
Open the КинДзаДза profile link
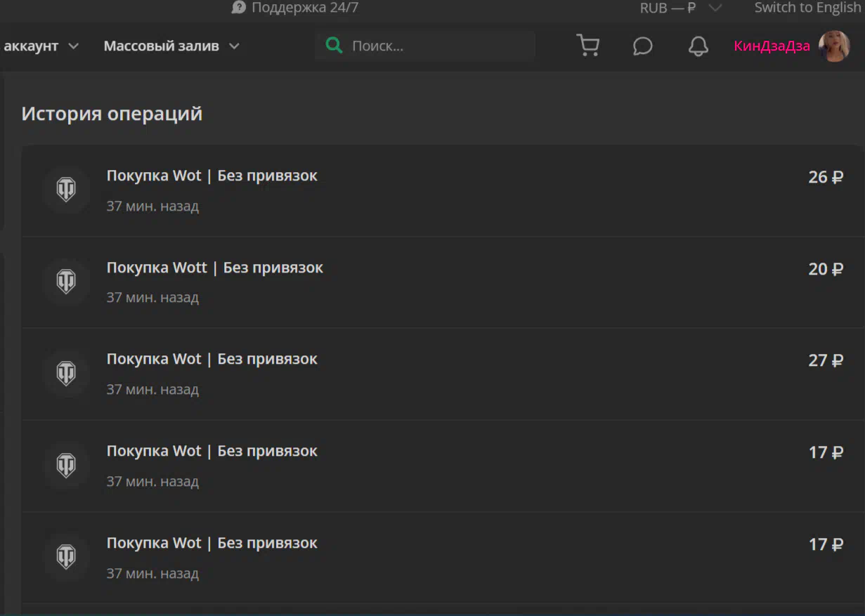point(772,46)
